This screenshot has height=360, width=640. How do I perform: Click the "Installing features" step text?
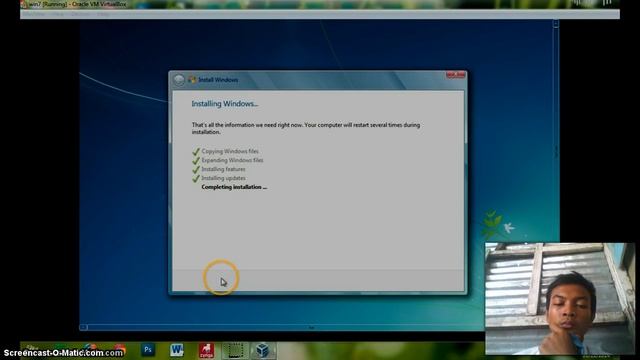[x=223, y=169]
